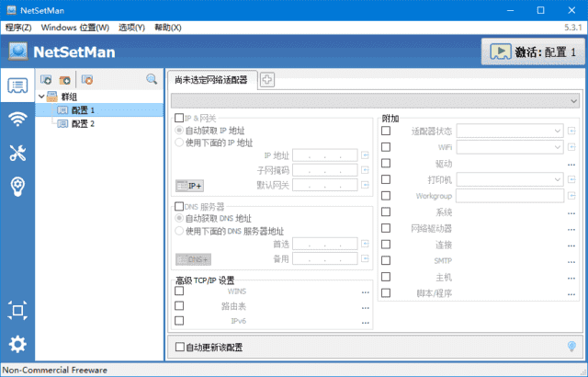Image resolution: width=588 pixels, height=377 pixels.
Task: Add a new group toolbar icon
Action: coord(64,79)
